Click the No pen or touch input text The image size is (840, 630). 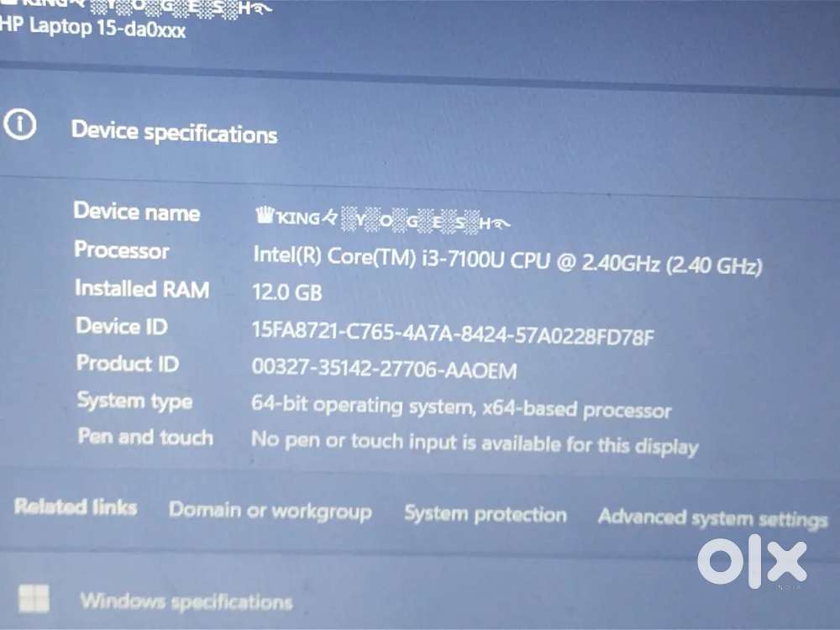475,443
